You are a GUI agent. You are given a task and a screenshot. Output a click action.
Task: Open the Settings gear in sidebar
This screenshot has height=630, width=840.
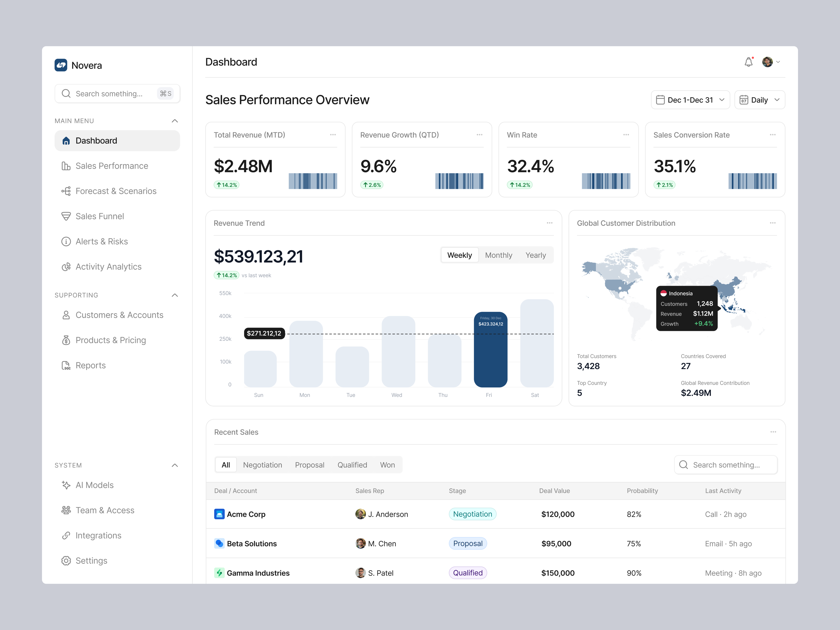pos(91,561)
